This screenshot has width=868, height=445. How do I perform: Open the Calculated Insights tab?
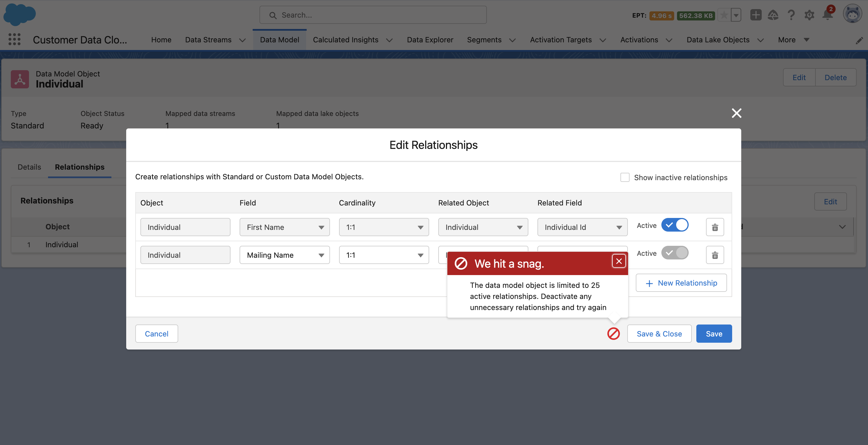(x=346, y=40)
